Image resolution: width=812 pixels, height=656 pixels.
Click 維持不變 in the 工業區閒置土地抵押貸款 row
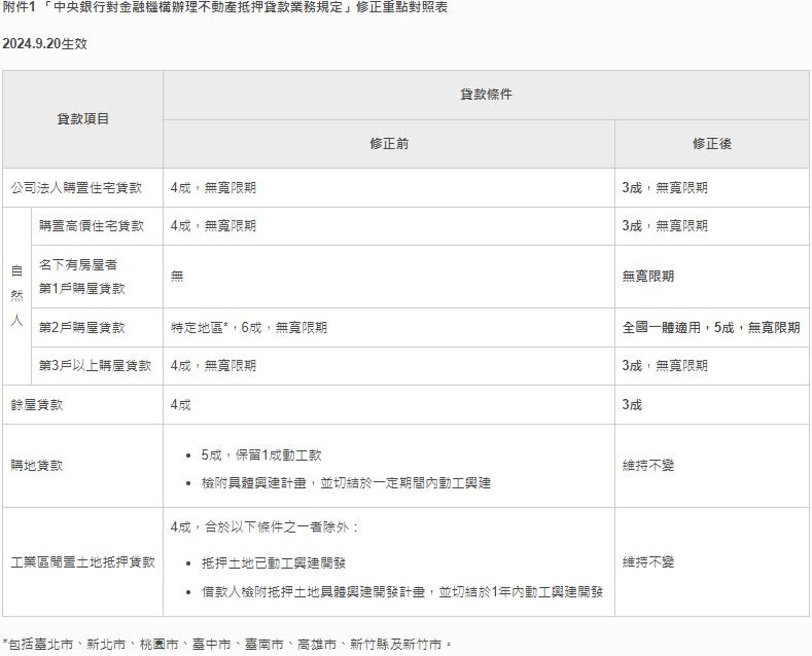click(648, 562)
